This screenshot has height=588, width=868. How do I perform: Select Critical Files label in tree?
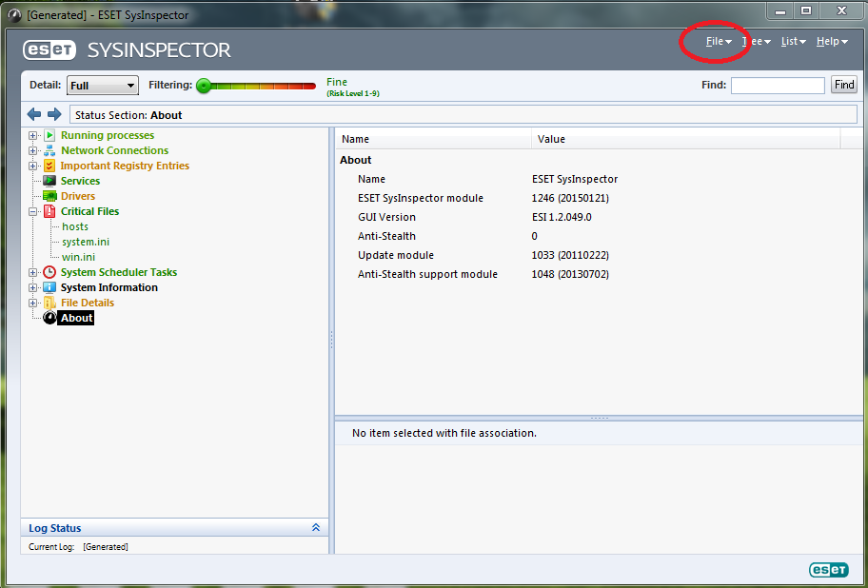(89, 211)
